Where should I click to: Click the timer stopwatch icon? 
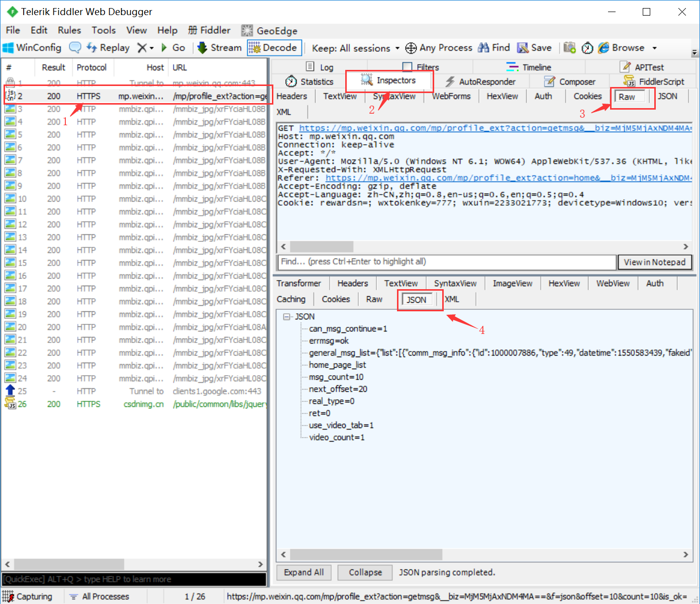point(587,48)
